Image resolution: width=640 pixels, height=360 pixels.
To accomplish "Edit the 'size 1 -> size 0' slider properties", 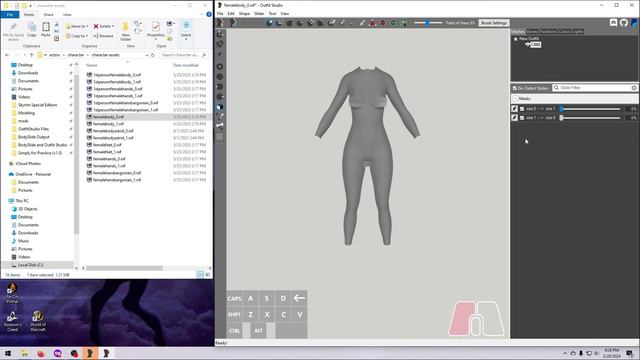I will (x=514, y=118).
